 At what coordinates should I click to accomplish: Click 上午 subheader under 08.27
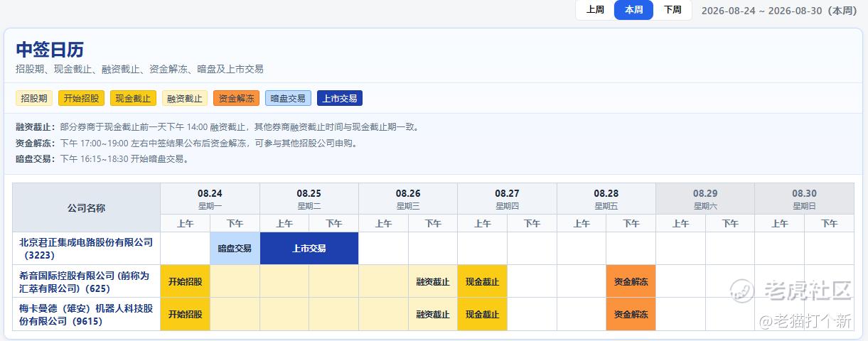click(483, 223)
